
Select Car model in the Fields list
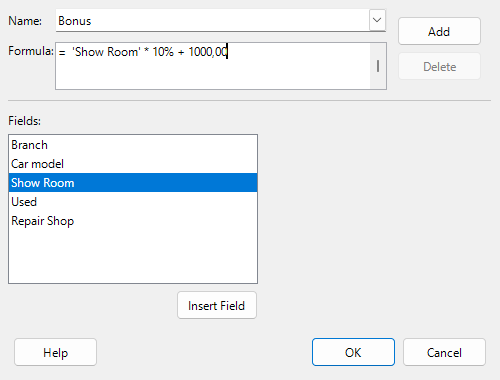[x=133, y=164]
